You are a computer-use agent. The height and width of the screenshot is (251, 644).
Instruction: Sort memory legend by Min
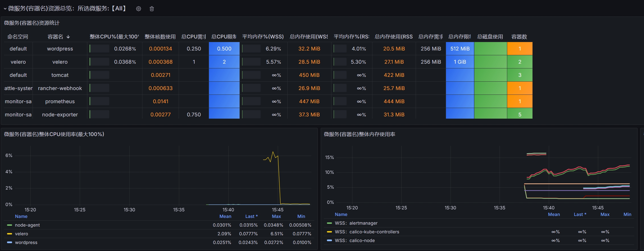pos(627,214)
